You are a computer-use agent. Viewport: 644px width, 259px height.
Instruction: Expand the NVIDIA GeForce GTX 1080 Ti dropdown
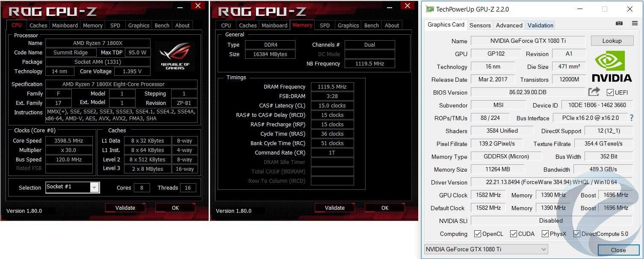pos(486,249)
